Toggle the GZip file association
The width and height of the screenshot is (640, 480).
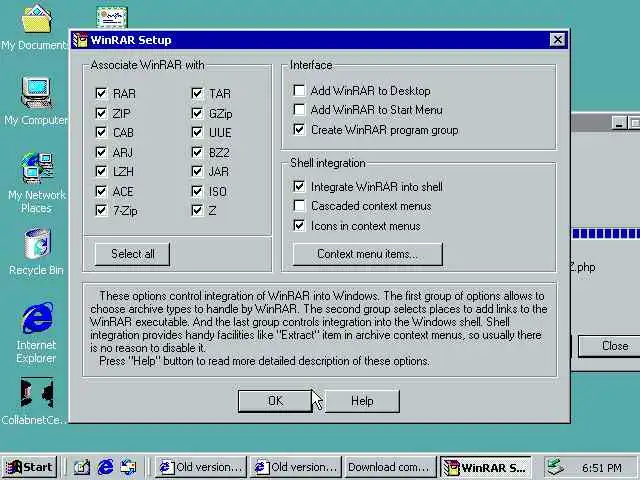[197, 113]
